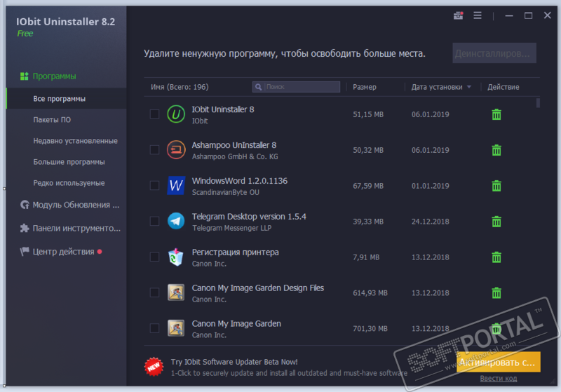Delete Ashampoo UnInstaller 8 via trash icon
561x392 pixels.
[496, 150]
